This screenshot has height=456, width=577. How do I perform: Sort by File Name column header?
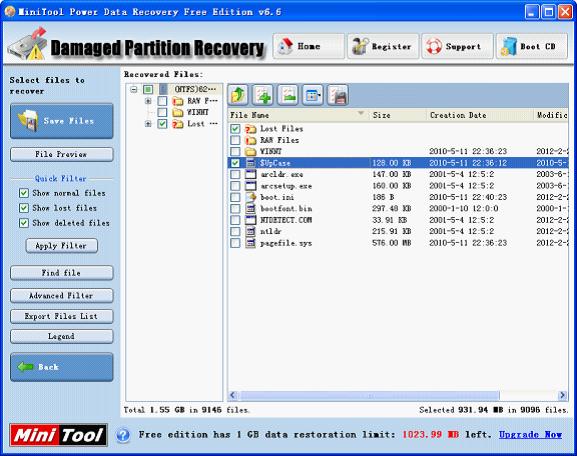pos(298,115)
